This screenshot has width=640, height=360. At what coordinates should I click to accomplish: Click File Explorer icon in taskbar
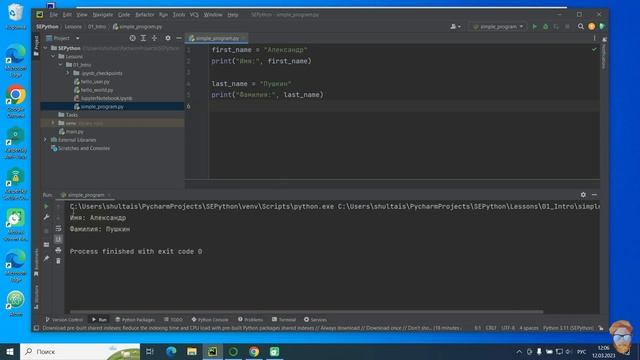click(x=192, y=351)
